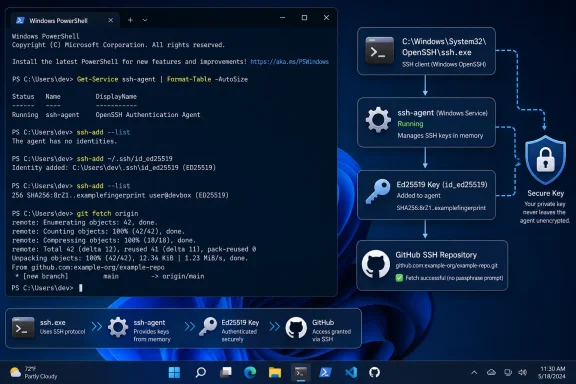Click the terminal cursor at the last prompt
This screenshot has width=576, height=384.
pyautogui.click(x=81, y=288)
